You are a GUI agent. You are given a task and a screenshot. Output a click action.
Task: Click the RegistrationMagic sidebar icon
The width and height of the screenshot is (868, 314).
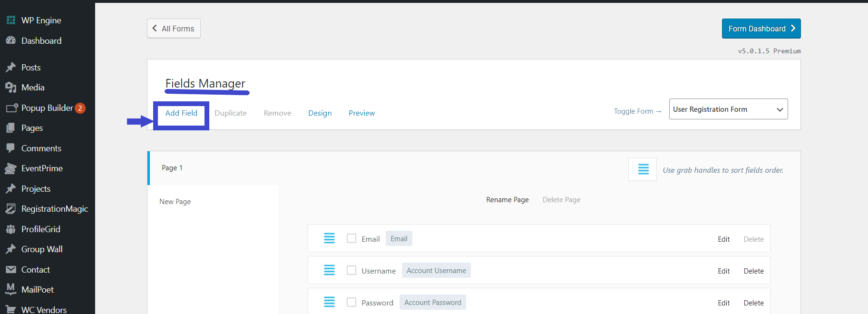[10, 209]
